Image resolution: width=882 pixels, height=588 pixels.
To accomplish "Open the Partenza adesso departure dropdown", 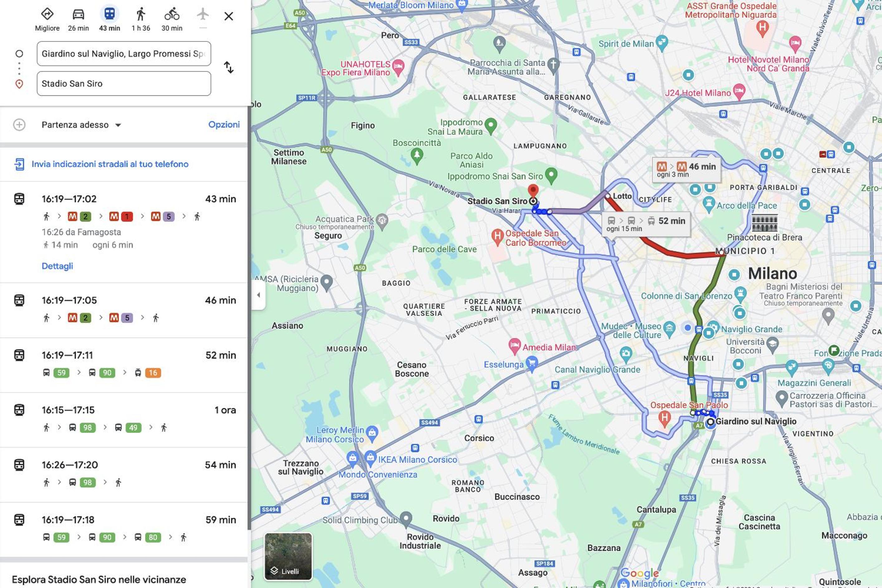I will click(x=81, y=125).
